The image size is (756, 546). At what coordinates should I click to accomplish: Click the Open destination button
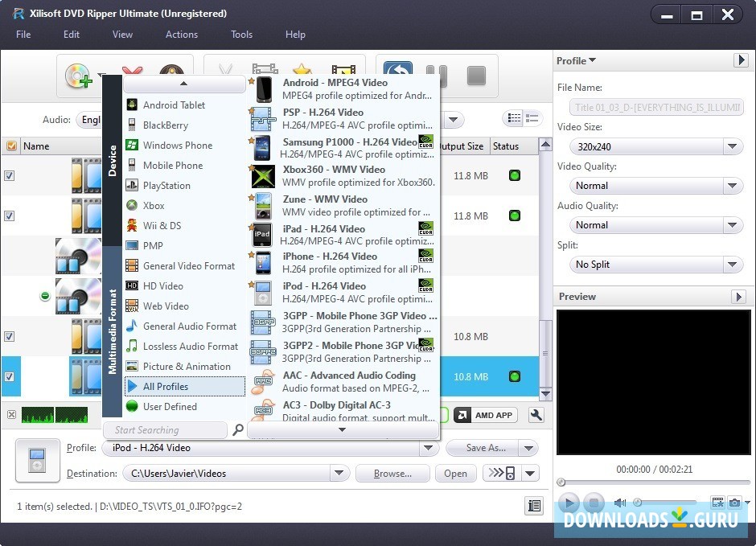pyautogui.click(x=455, y=474)
